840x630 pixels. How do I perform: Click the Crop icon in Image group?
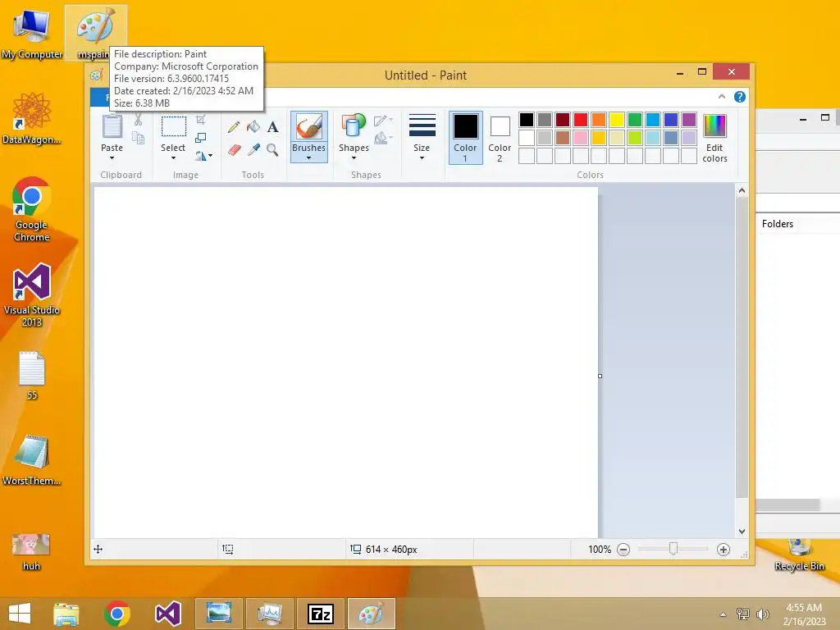click(x=201, y=119)
